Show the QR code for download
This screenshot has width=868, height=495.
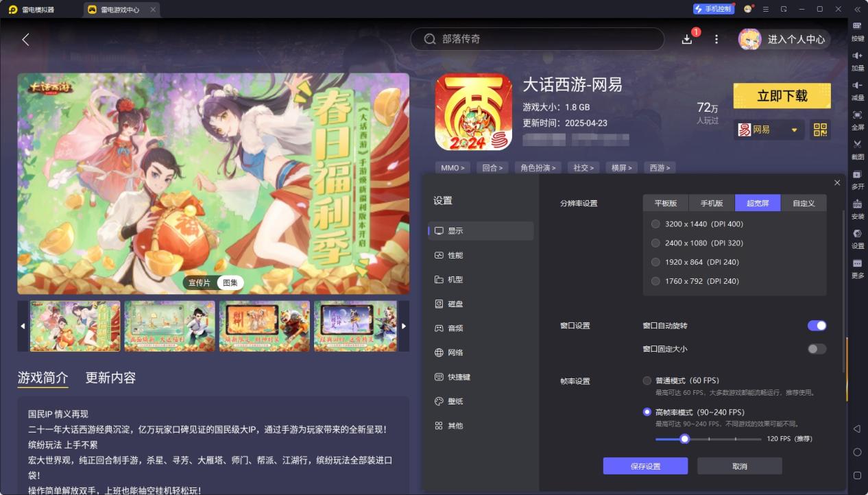pyautogui.click(x=820, y=130)
